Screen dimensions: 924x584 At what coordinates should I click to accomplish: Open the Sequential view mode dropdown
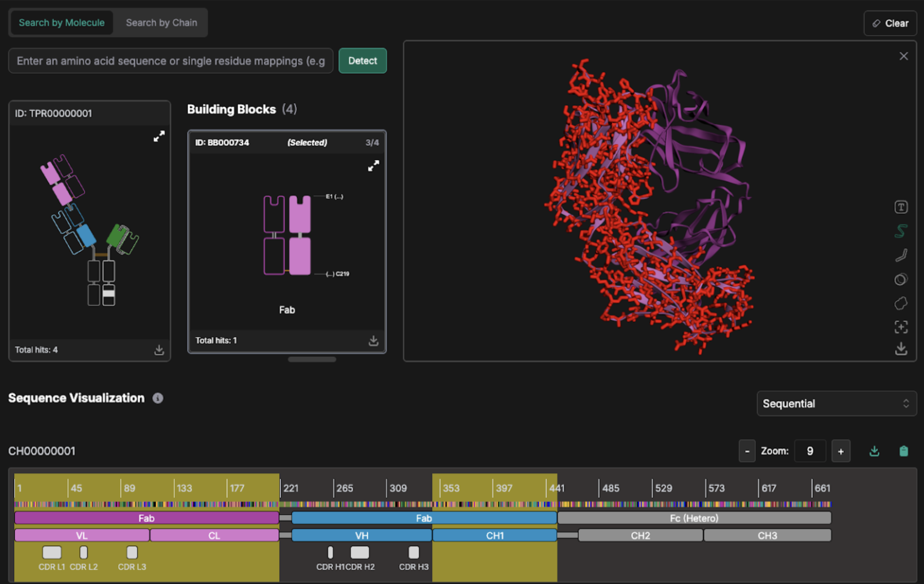tap(836, 404)
